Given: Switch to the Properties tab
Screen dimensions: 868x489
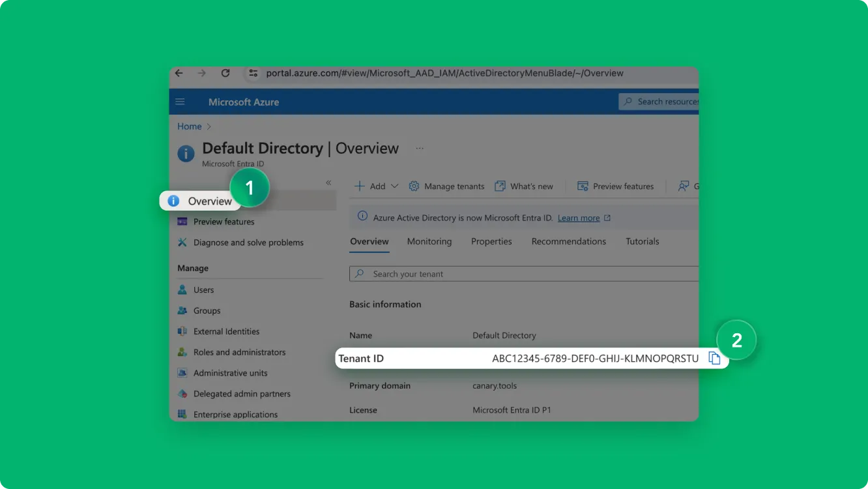Looking at the screenshot, I should click(491, 242).
